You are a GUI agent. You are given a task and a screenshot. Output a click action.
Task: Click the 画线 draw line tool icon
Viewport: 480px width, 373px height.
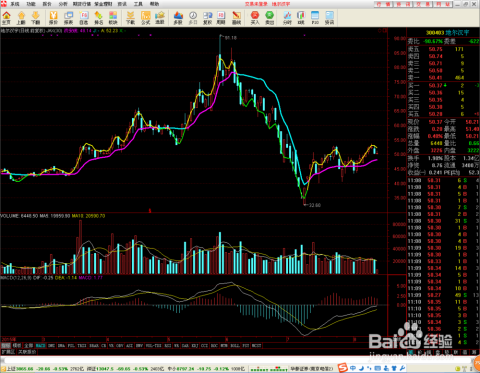point(236,18)
